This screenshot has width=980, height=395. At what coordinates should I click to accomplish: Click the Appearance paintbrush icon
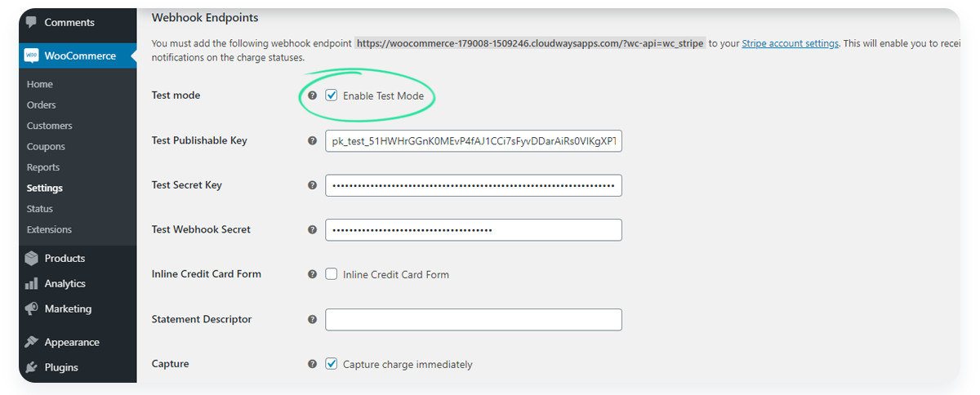[x=32, y=342]
